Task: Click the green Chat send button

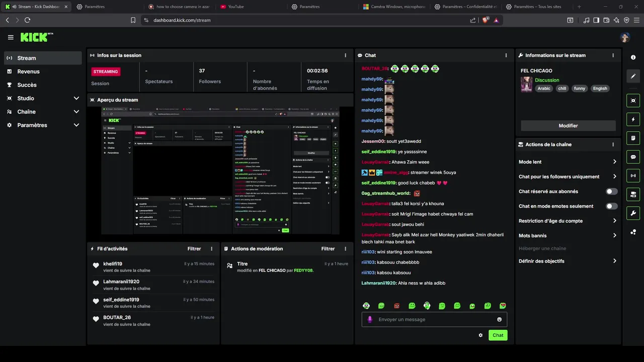Action: click(x=498, y=335)
